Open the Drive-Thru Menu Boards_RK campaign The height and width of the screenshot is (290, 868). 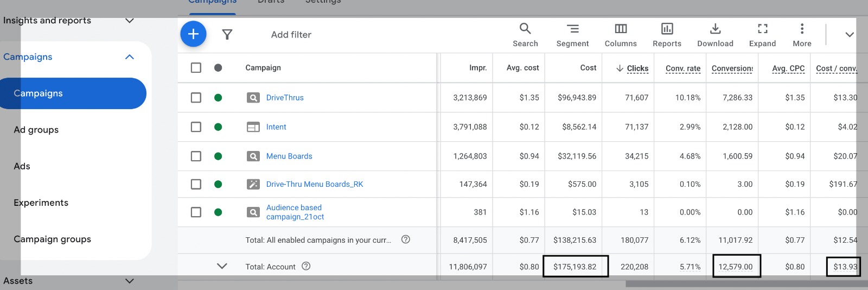315,184
